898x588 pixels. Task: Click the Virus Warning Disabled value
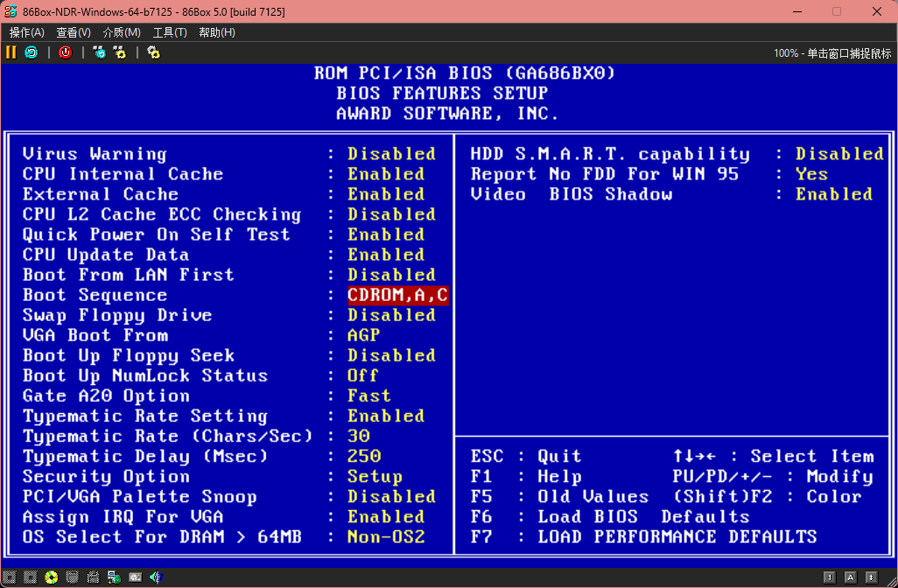(391, 154)
